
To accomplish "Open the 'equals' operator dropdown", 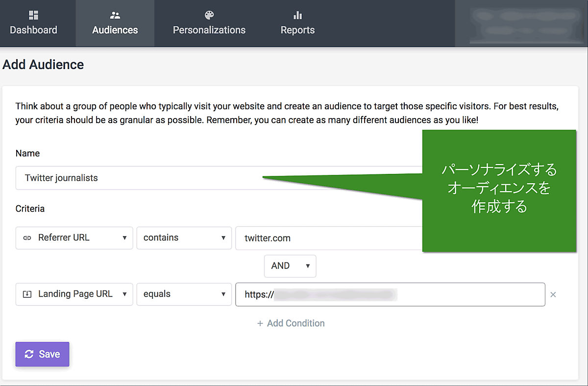I will [184, 294].
